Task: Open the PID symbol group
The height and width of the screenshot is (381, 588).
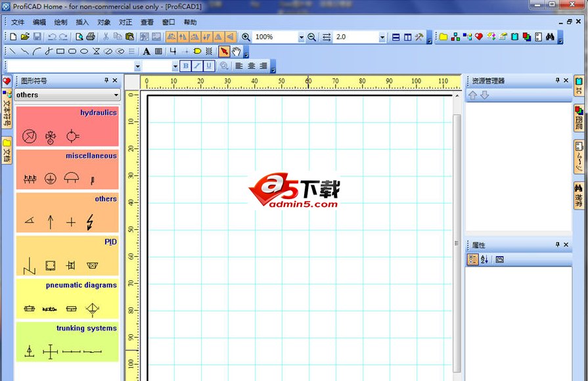Action: click(x=68, y=256)
